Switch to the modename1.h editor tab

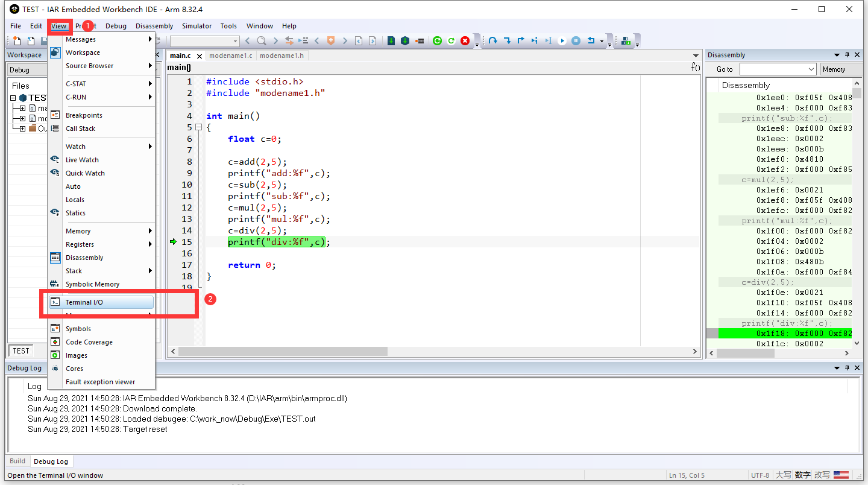coord(282,55)
